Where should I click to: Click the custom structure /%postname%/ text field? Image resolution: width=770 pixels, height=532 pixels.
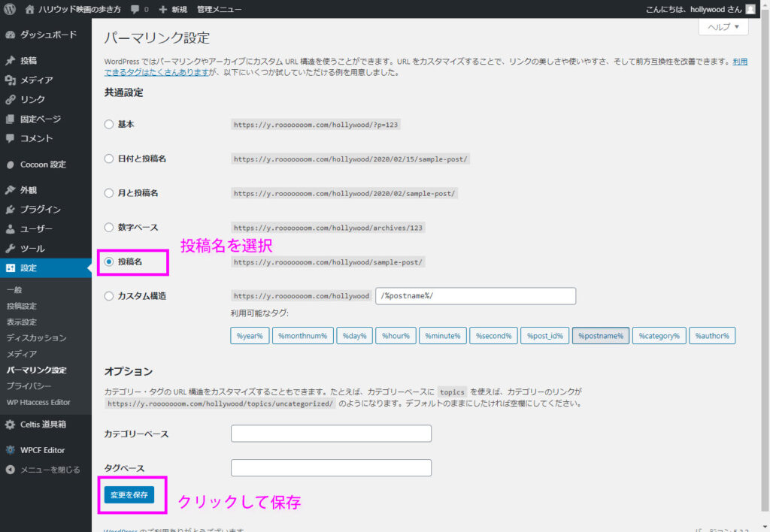coord(475,296)
